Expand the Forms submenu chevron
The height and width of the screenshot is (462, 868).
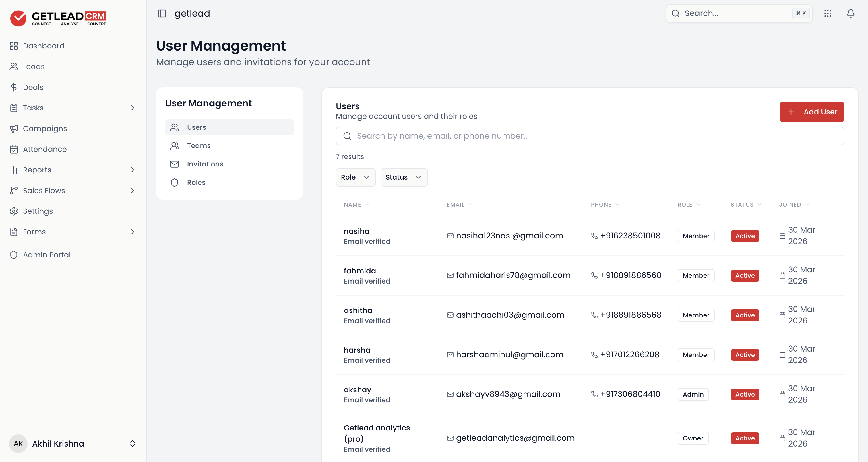coord(132,232)
